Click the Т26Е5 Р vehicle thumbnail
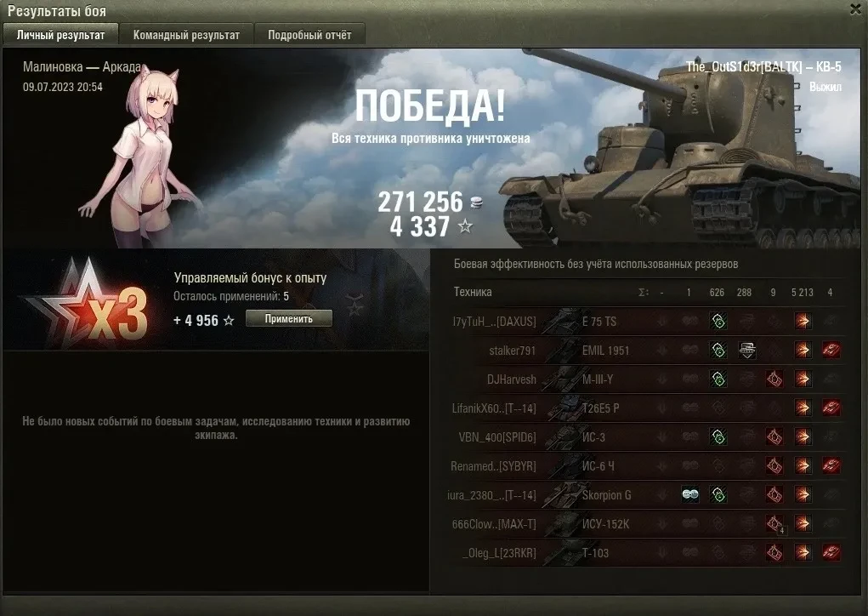The height and width of the screenshot is (616, 868). tap(561, 408)
